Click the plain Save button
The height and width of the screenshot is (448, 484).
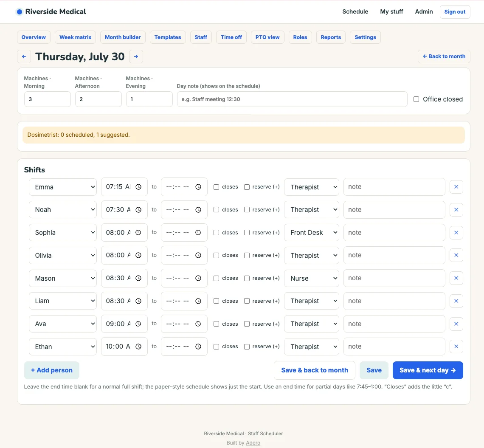coord(374,370)
